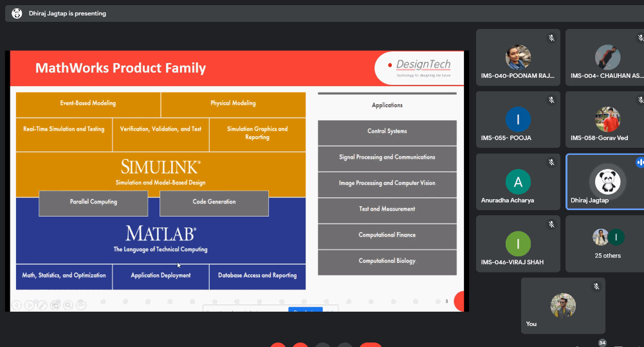Click the muted mic icon on IMS-040-POONAM tile
Viewport: 644px width, 347px height.
pyautogui.click(x=551, y=39)
